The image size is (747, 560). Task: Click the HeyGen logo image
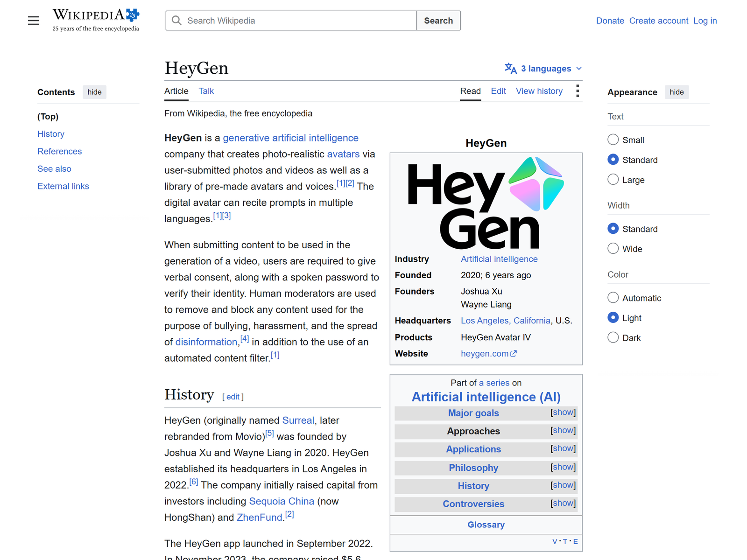[486, 203]
